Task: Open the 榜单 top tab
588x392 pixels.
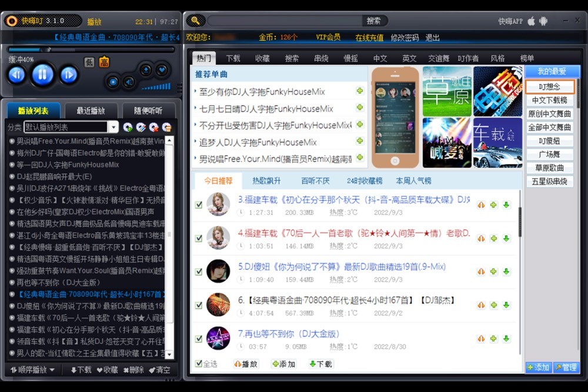Action: coord(527,58)
